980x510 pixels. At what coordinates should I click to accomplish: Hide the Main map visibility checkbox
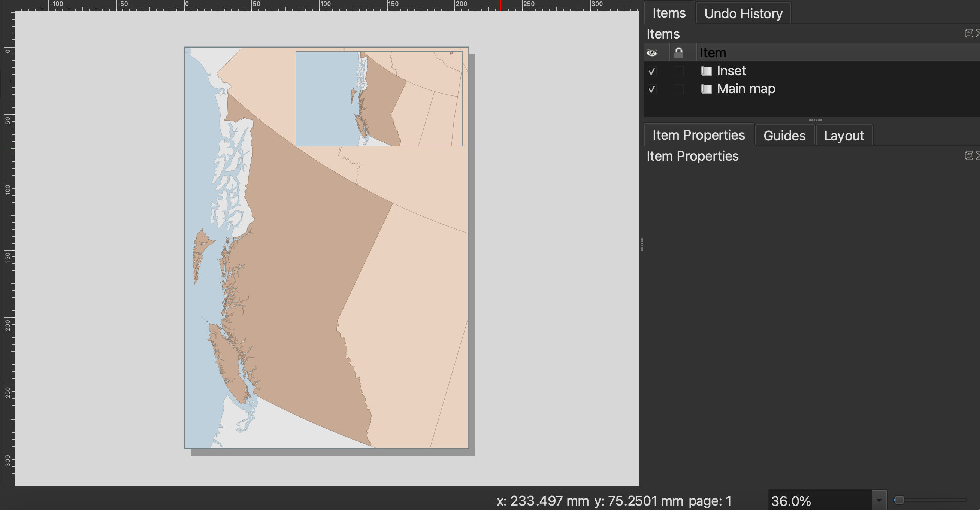click(652, 89)
